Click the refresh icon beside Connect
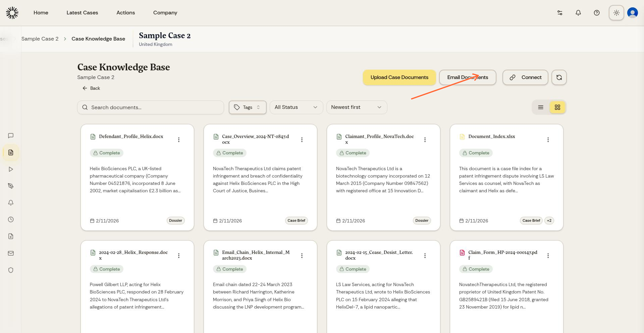This screenshot has height=333, width=644. coord(559,77)
